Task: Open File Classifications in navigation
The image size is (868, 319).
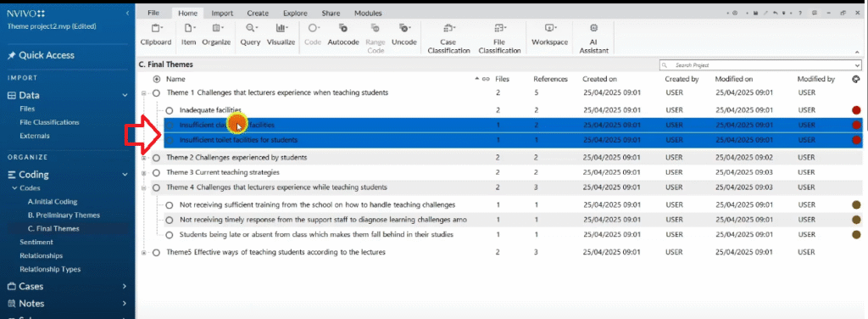Action: pyautogui.click(x=49, y=122)
